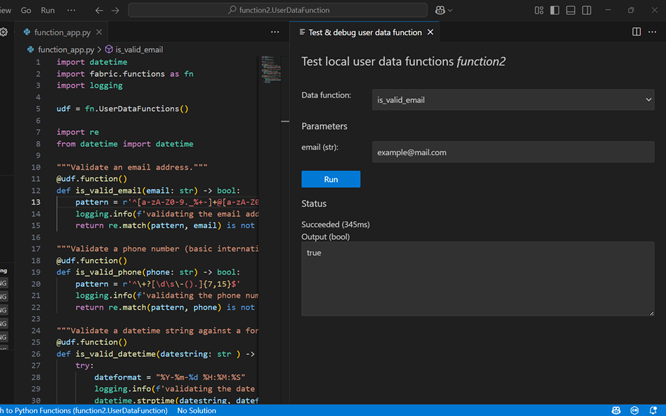Screen dimensions: 666x416
Task: Click the function_app.py breadcrumb
Action: click(66, 50)
